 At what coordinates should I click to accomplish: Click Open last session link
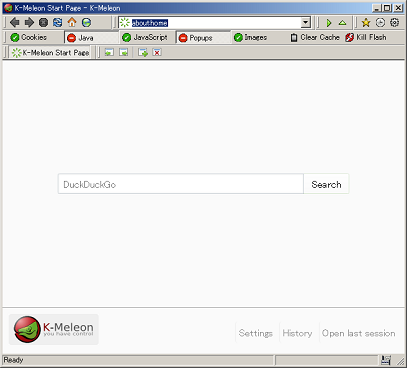point(359,333)
